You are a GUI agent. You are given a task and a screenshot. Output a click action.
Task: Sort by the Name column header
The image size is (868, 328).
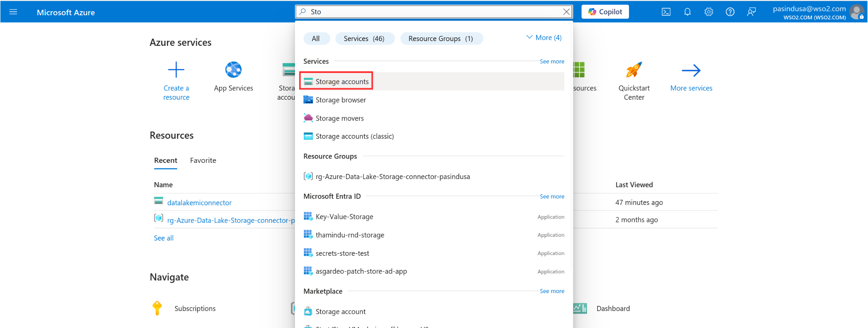point(163,185)
